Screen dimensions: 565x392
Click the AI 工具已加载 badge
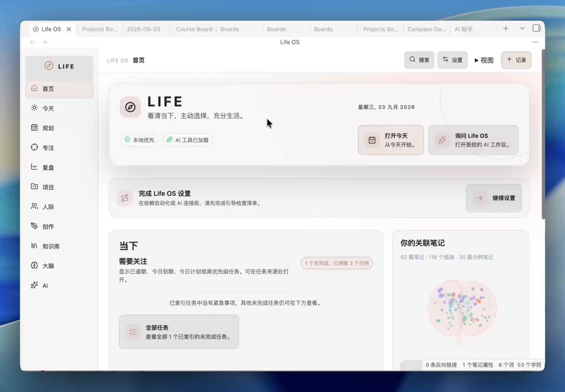point(188,140)
